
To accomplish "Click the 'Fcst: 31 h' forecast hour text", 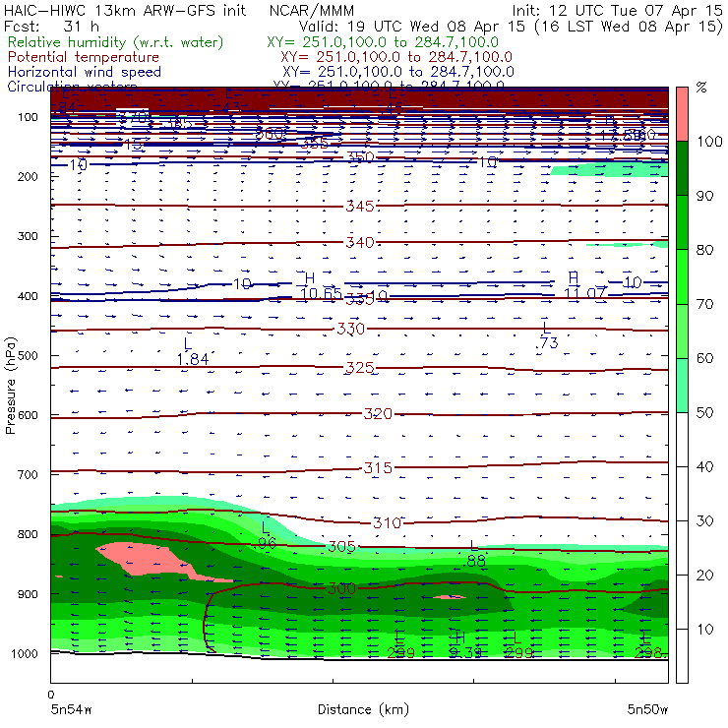I will click(x=51, y=27).
